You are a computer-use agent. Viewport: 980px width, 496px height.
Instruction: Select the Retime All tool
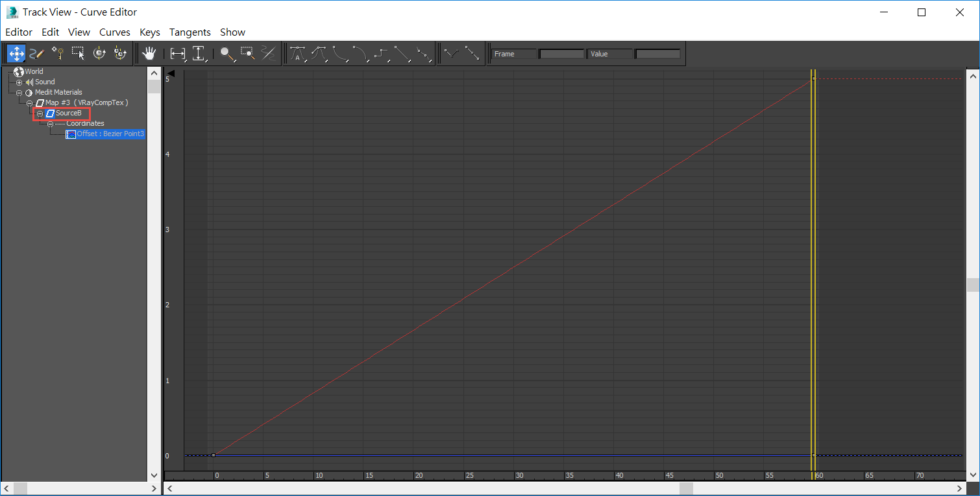[120, 54]
